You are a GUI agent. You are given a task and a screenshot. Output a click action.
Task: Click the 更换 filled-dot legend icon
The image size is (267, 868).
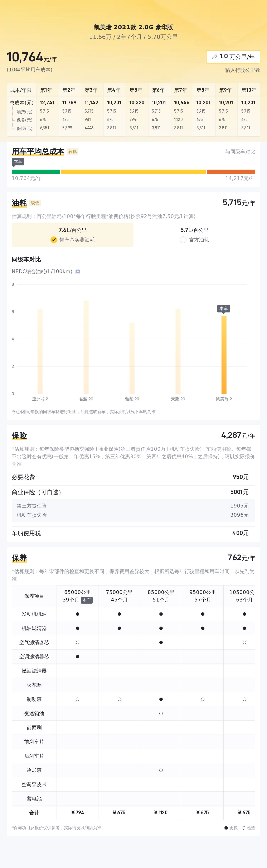pos(226,827)
